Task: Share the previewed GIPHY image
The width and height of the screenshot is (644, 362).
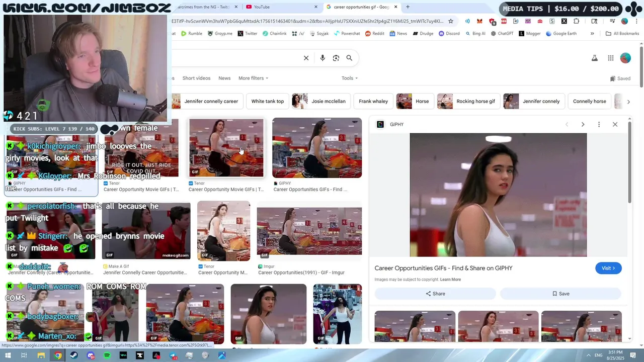Action: 435,294
